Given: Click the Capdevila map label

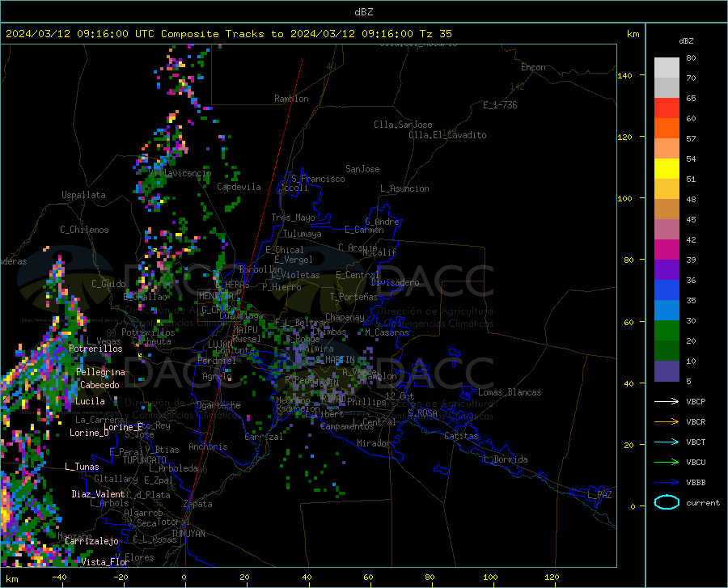Looking at the screenshot, I should [239, 187].
